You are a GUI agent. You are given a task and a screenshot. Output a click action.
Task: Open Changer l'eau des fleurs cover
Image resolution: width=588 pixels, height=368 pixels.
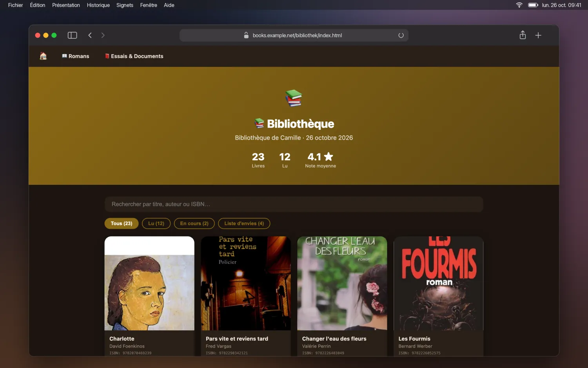342,283
